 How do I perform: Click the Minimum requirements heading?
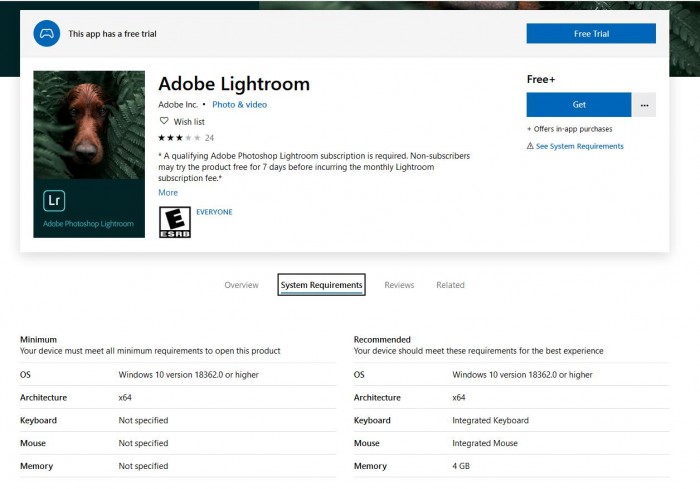[x=38, y=339]
